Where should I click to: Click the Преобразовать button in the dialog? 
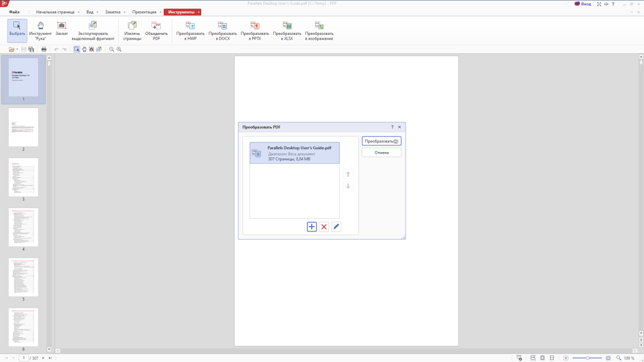pos(382,141)
